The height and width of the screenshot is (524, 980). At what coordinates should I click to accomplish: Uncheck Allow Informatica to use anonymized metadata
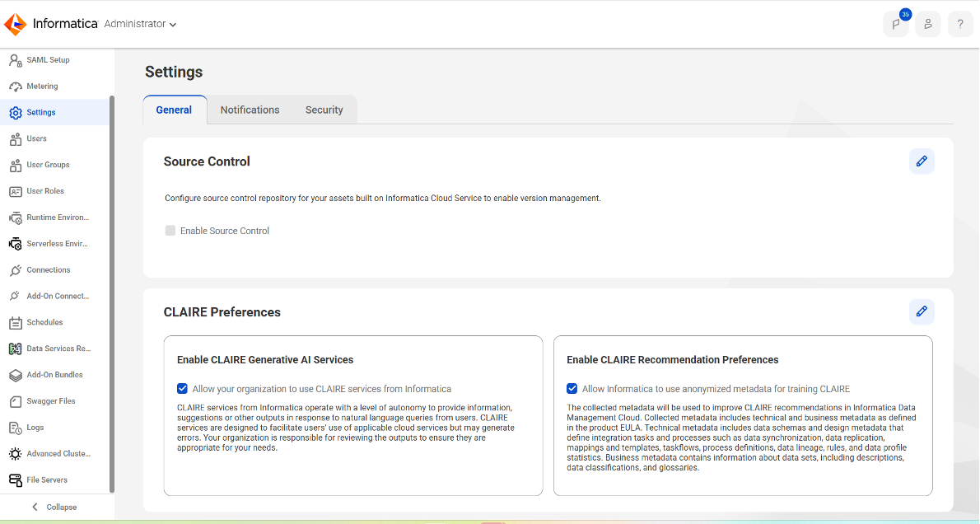(572, 389)
